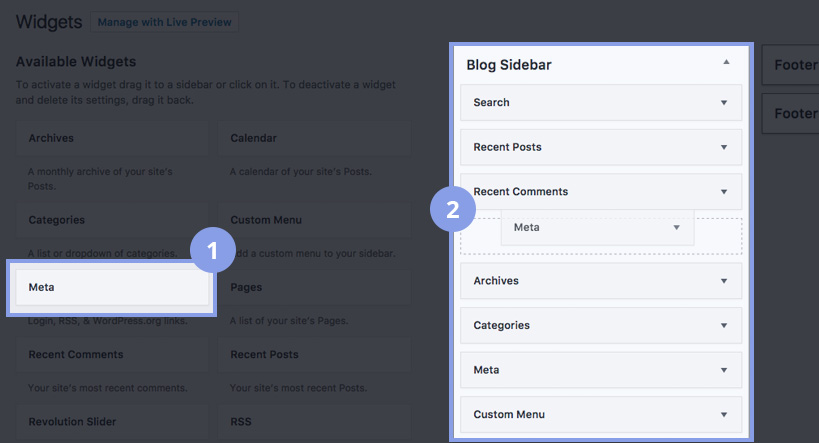Select the Categories available widget

coord(112,220)
